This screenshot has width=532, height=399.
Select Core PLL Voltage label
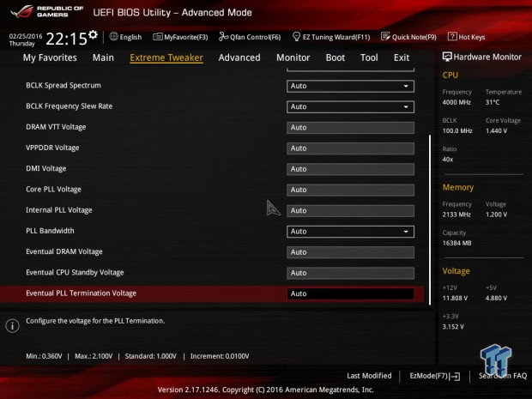click(x=53, y=190)
